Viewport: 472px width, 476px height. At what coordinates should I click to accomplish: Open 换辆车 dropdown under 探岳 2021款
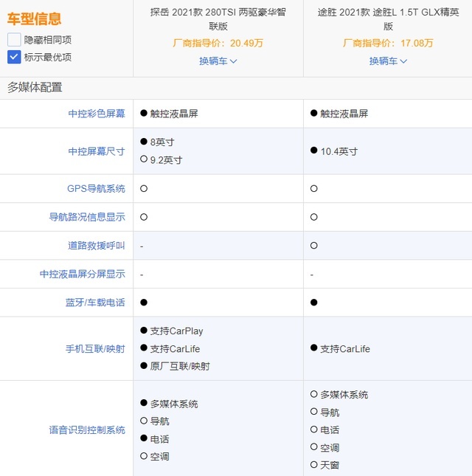click(218, 61)
